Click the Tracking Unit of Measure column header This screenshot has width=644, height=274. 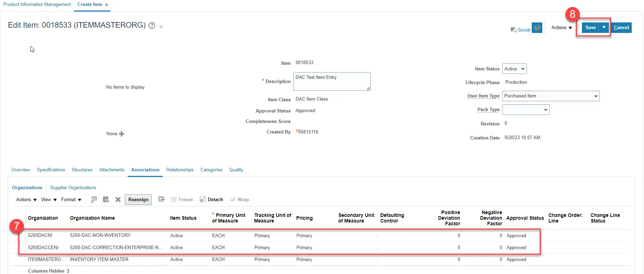click(x=273, y=218)
